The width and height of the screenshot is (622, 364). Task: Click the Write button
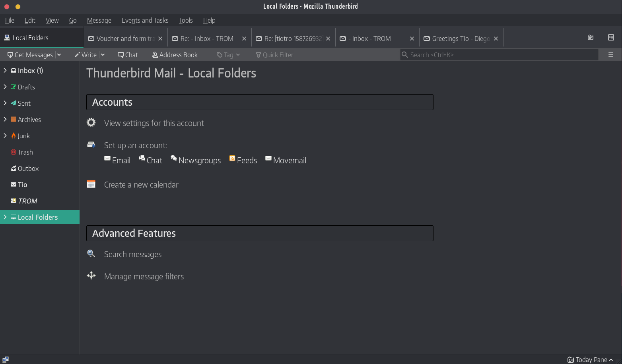[x=86, y=55]
